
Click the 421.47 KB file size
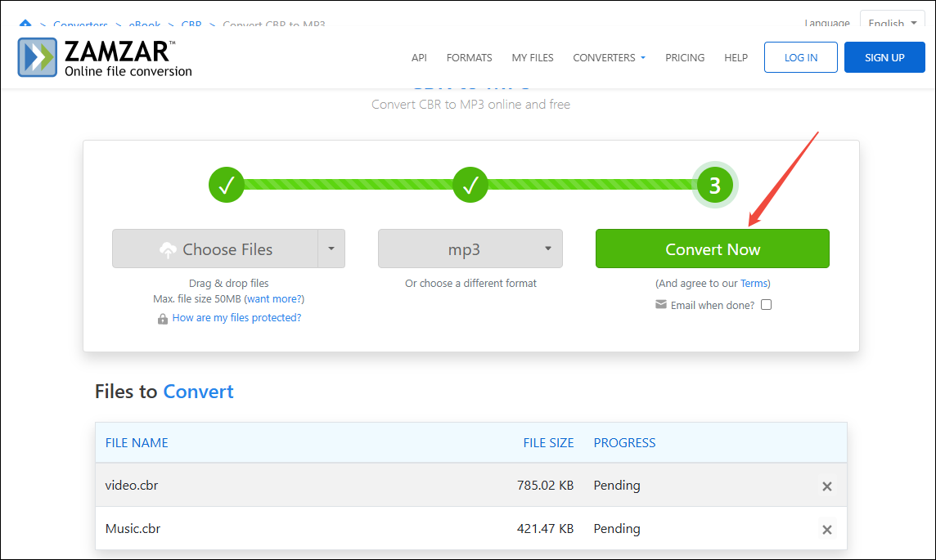pos(545,529)
